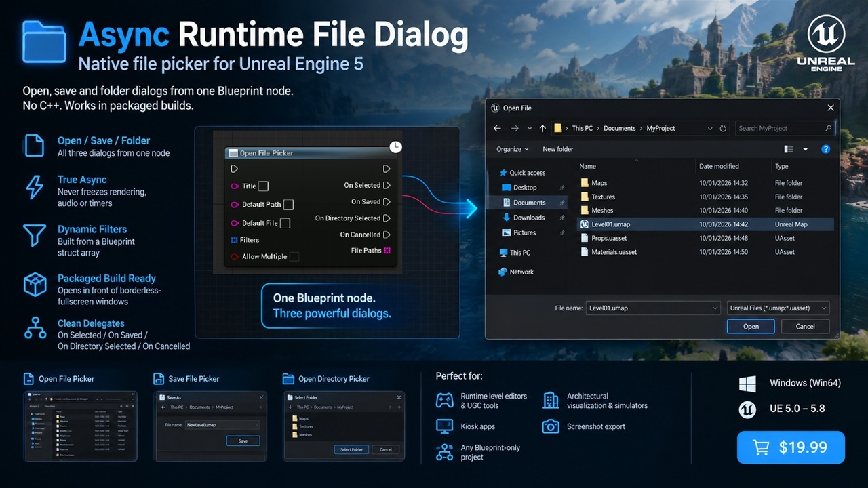
Task: Click the Help question mark icon
Action: point(826,149)
